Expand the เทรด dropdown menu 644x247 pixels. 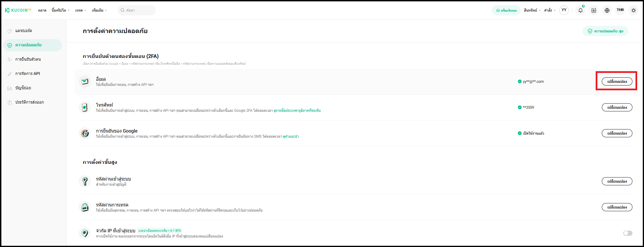point(81,10)
